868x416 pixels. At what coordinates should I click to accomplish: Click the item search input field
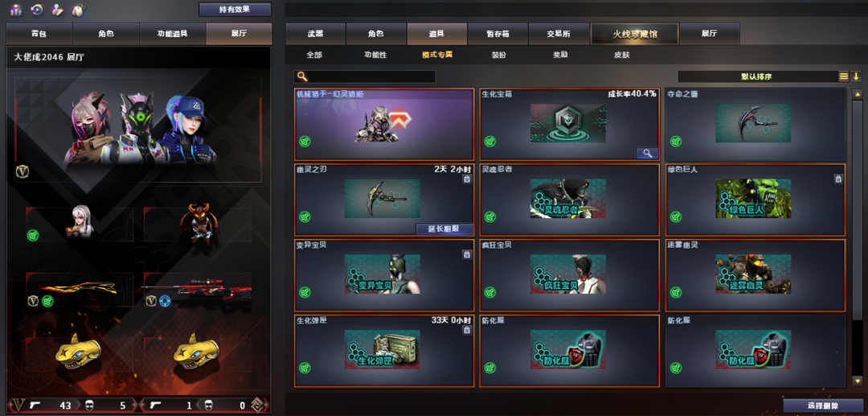[x=366, y=76]
